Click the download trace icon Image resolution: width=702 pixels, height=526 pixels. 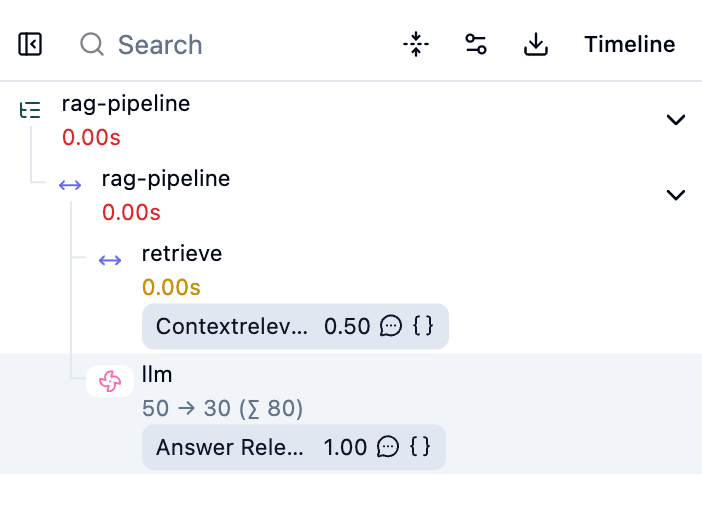coord(536,45)
